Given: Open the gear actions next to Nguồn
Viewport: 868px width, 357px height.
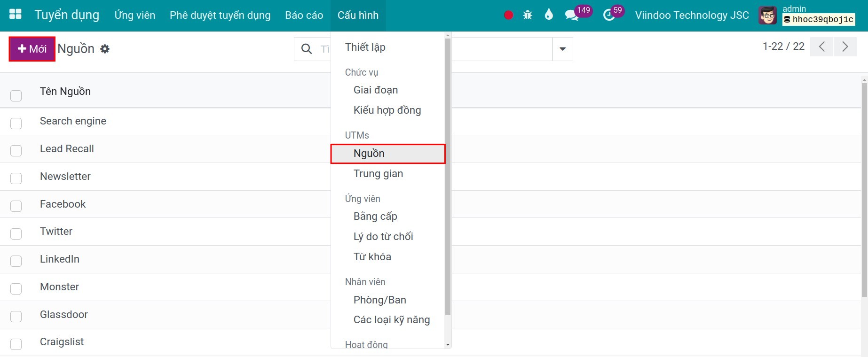Looking at the screenshot, I should pyautogui.click(x=105, y=49).
